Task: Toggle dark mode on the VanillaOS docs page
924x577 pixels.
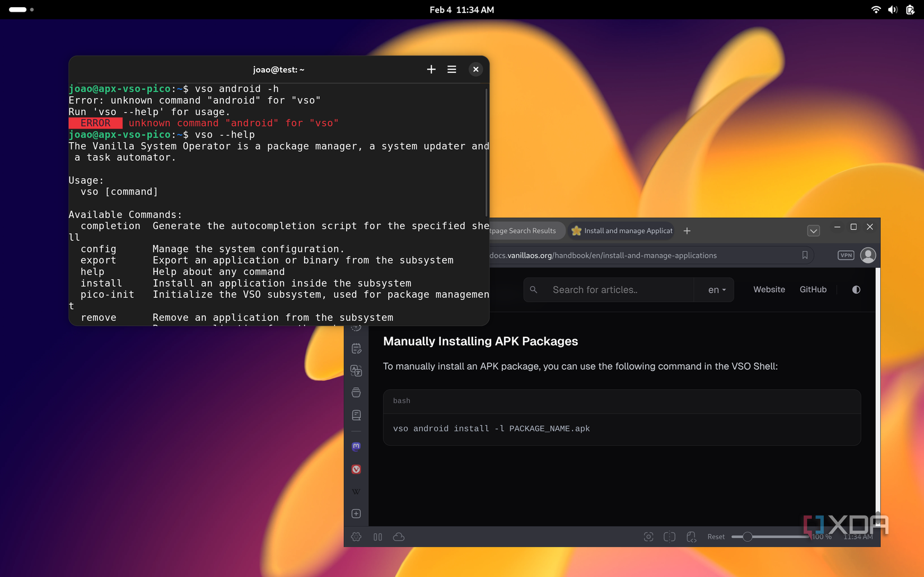Action: point(856,289)
